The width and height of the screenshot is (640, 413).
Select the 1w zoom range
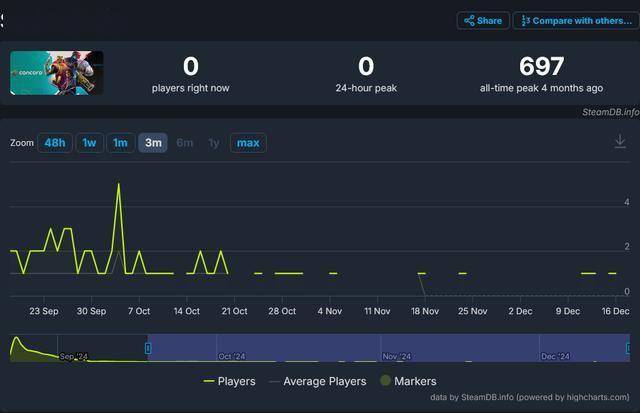tap(89, 143)
